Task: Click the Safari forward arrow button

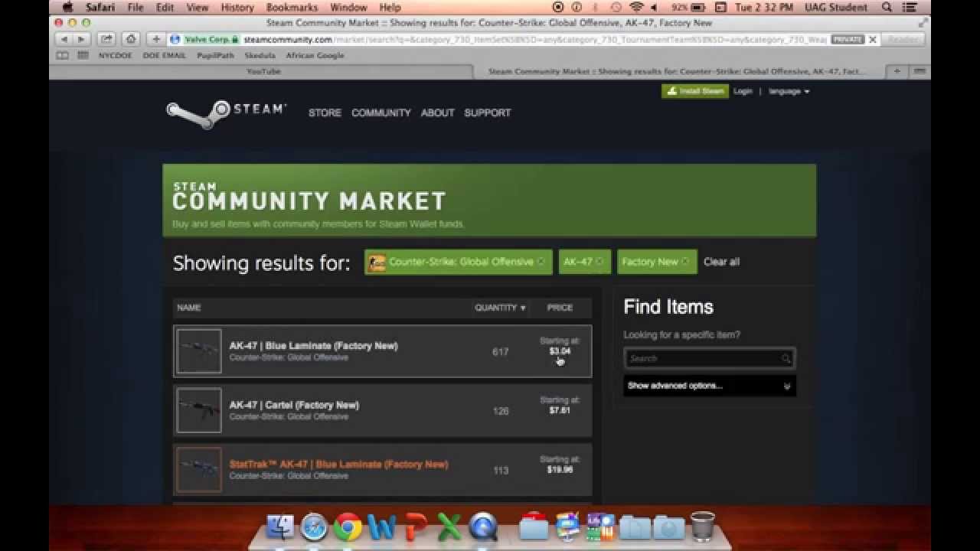Action: pyautogui.click(x=81, y=39)
